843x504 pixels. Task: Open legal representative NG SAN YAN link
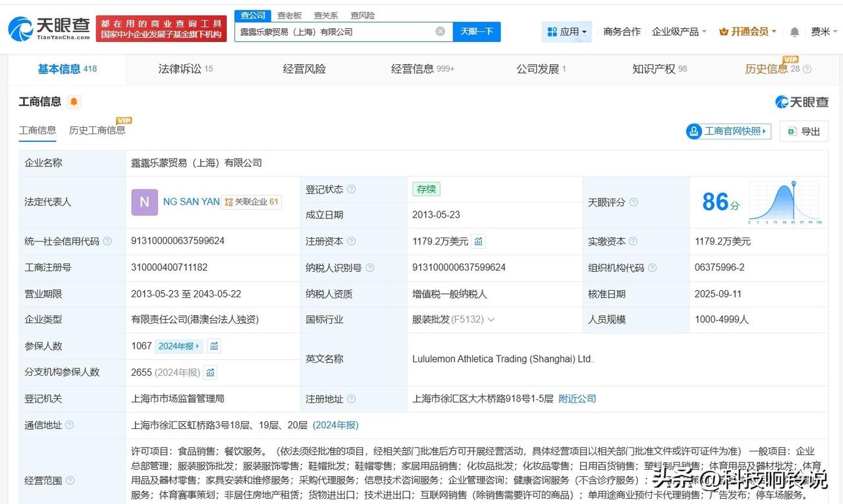coord(192,202)
